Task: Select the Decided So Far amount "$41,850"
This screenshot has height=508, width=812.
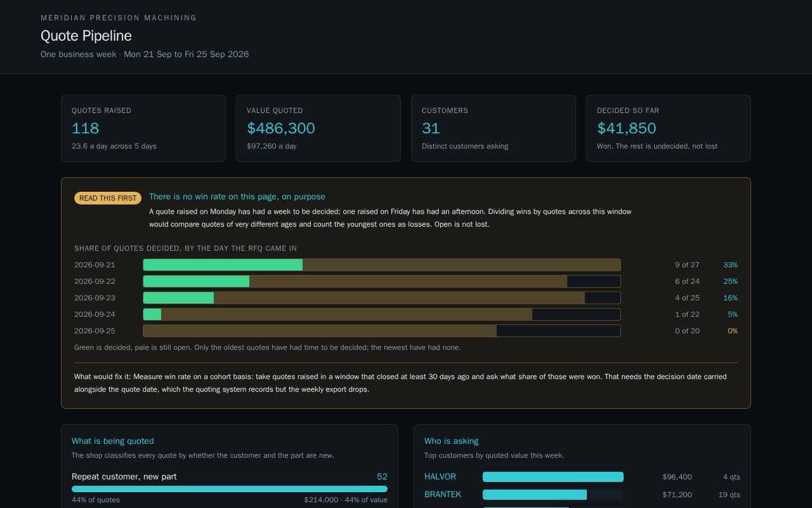Action: point(627,128)
